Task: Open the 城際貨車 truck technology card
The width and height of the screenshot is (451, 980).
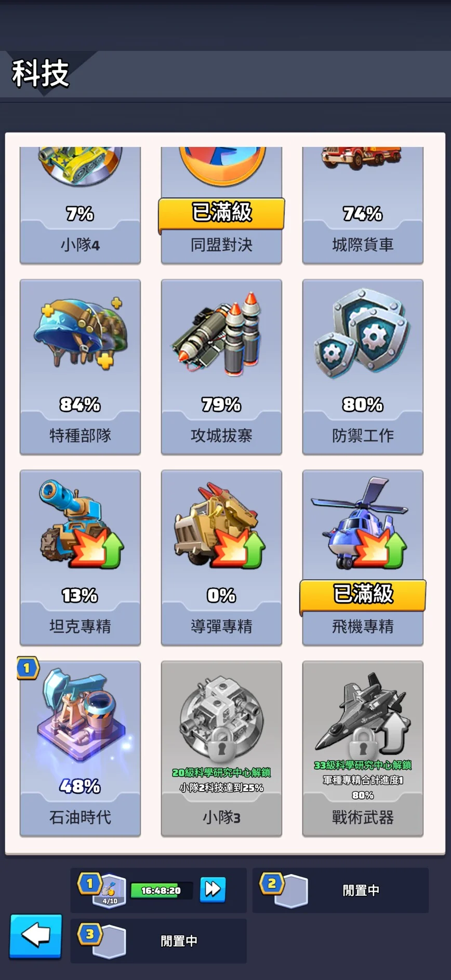Action: pos(363,205)
